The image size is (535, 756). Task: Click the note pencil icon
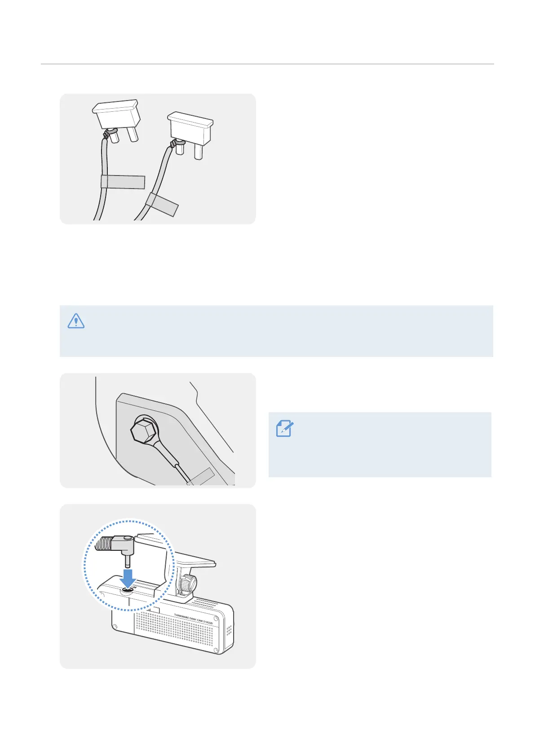284,429
